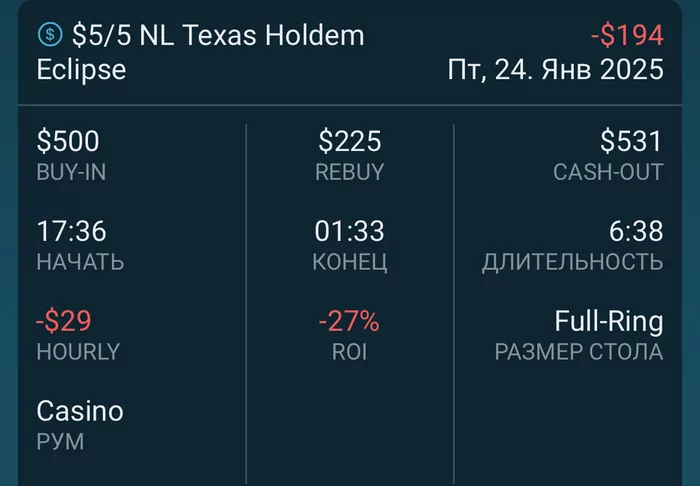
Task: Click the -$29 hourly rate
Action: [63, 322]
